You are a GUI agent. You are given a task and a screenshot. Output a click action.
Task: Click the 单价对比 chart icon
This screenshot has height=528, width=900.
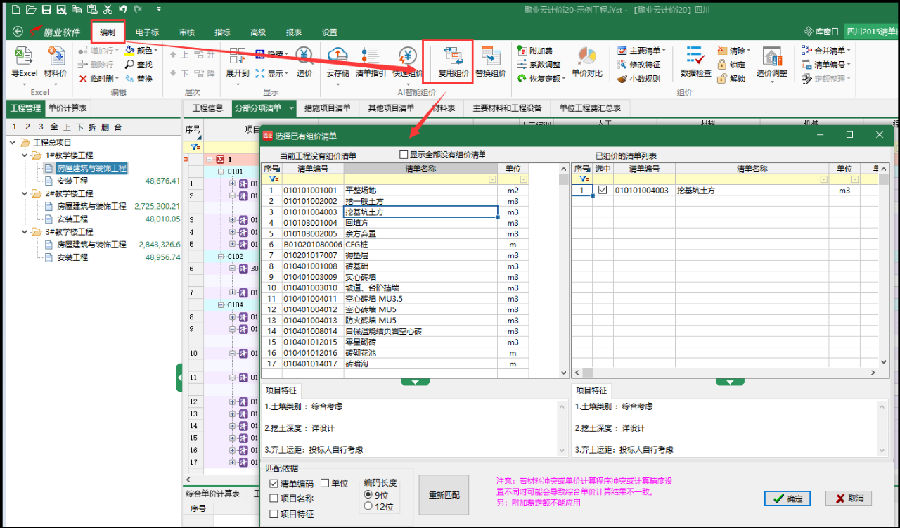586,60
